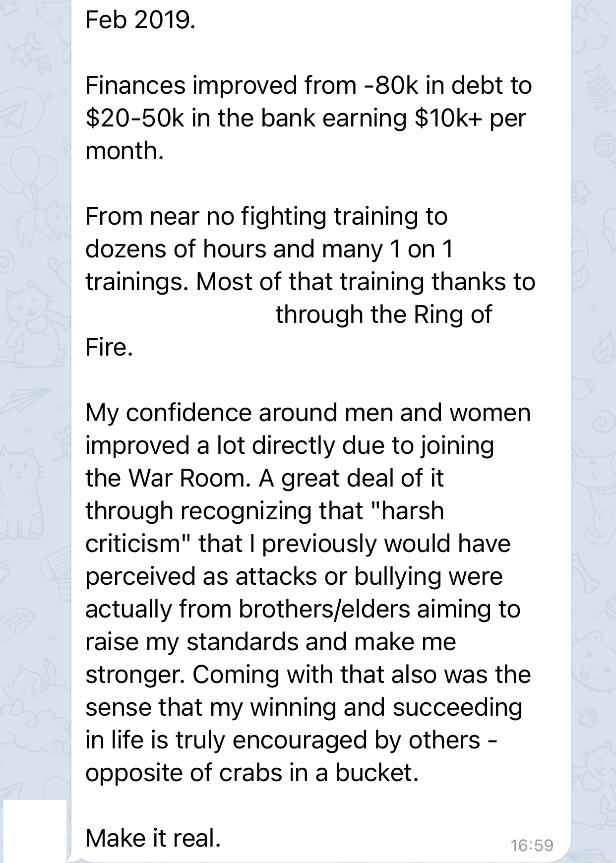Click the line starting "From near no fighting"

click(x=266, y=216)
